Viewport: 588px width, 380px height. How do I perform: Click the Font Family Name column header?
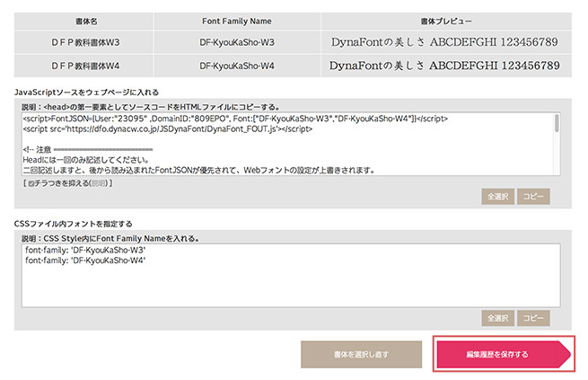tap(237, 22)
